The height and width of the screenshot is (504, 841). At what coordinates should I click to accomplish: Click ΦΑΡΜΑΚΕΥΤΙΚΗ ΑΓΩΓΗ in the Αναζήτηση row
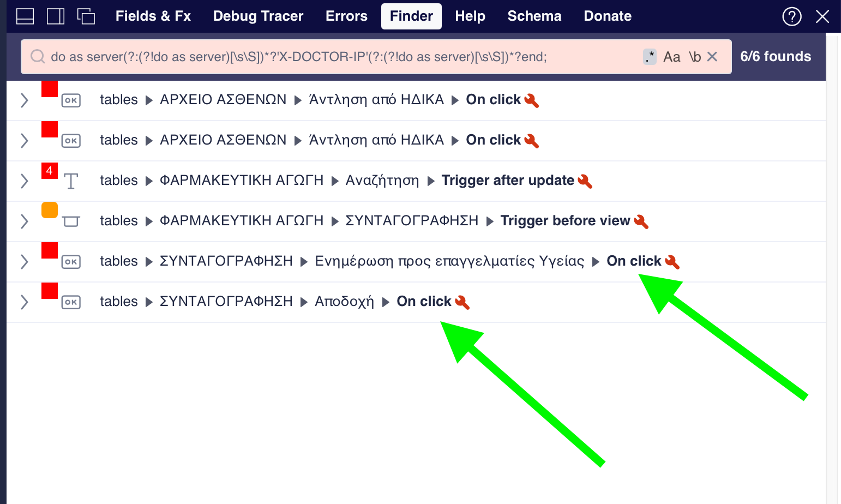click(242, 181)
